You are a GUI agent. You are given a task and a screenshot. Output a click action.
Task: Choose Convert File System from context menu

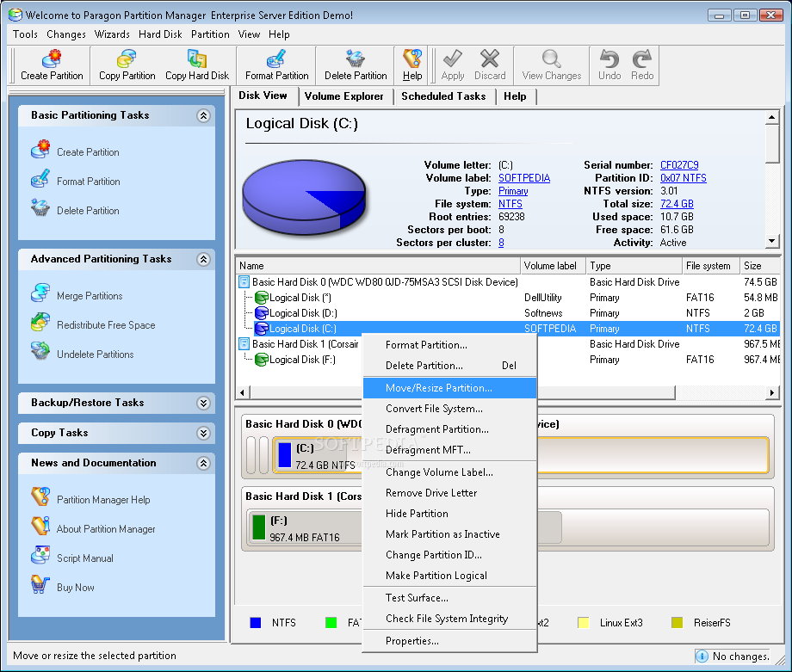coord(449,409)
